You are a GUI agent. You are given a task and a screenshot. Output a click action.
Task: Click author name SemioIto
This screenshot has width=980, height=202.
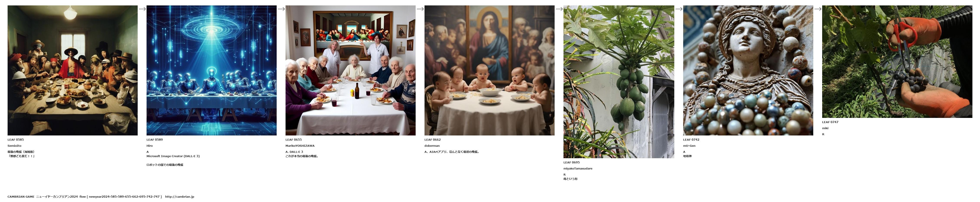[x=15, y=146]
